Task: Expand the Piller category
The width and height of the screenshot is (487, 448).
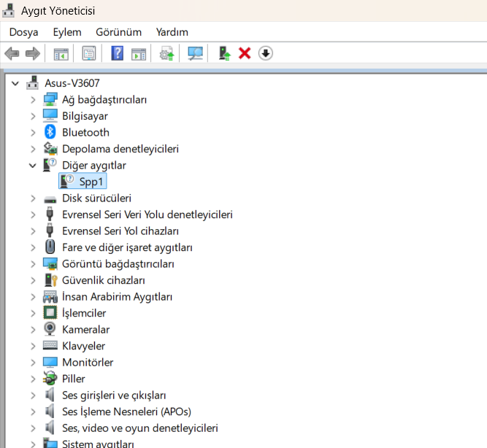Action: 33,379
